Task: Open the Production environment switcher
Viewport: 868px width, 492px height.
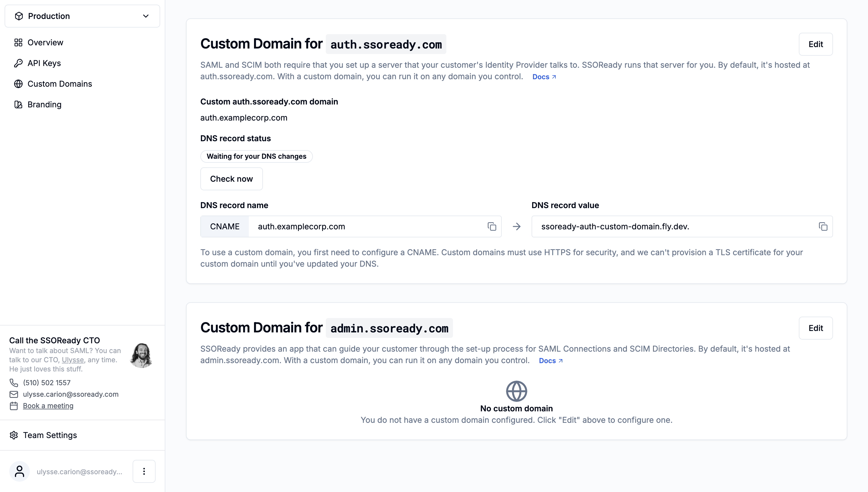Action: 82,16
